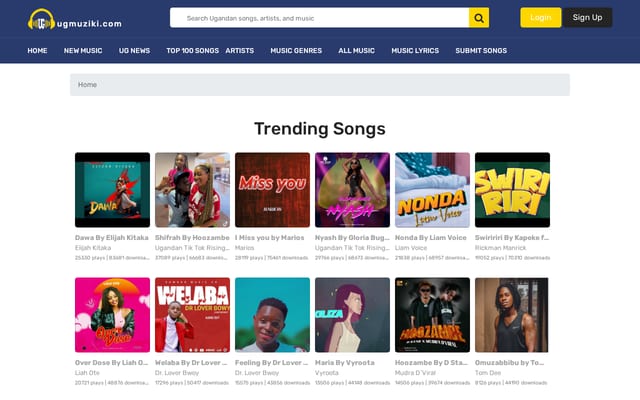Viewport: 640px width, 400px height.
Task: Open the Dawa album cover thumbnail
Action: click(112, 190)
